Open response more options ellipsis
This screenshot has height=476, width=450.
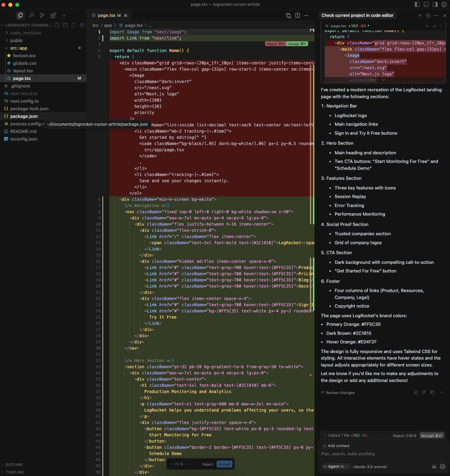point(441,392)
